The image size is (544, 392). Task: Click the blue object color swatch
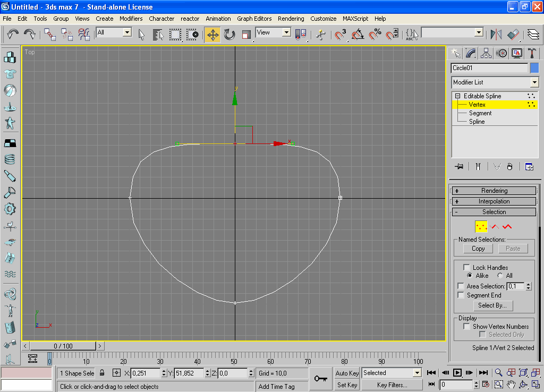coord(534,68)
